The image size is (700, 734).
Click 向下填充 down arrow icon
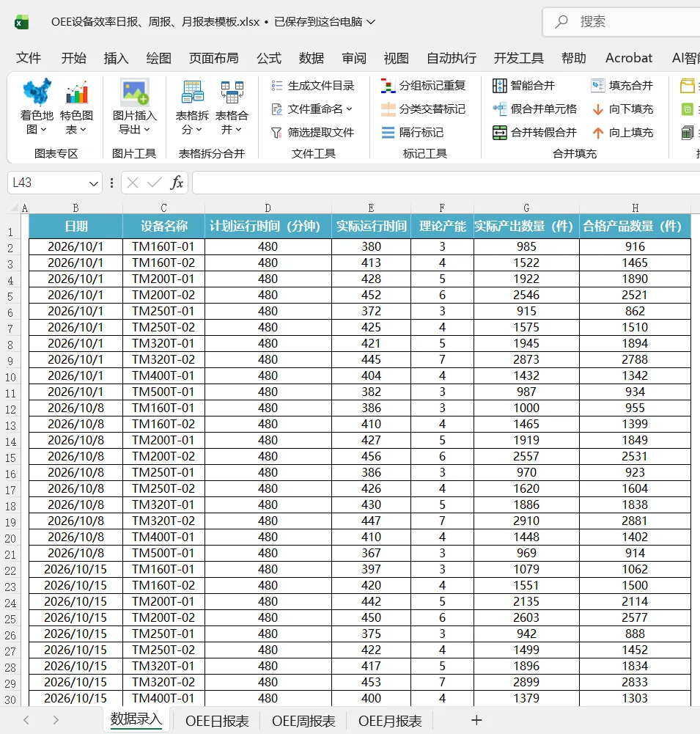coord(598,109)
